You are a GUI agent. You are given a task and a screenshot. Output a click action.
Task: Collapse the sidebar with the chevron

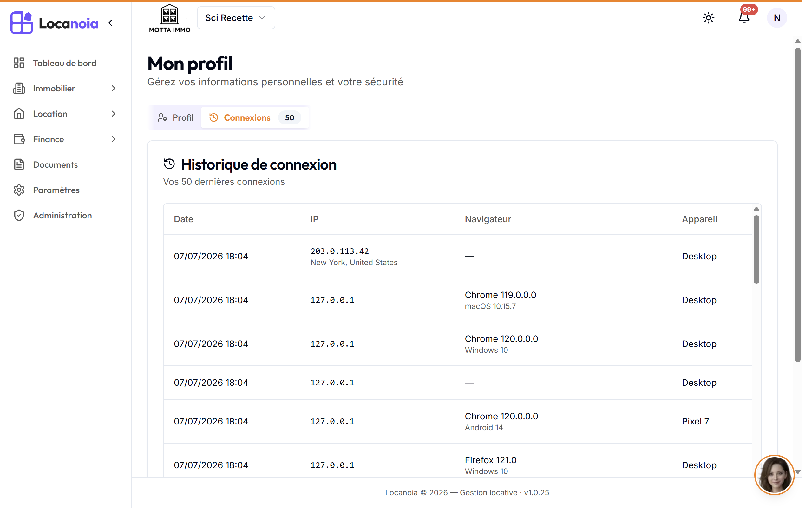tap(110, 23)
